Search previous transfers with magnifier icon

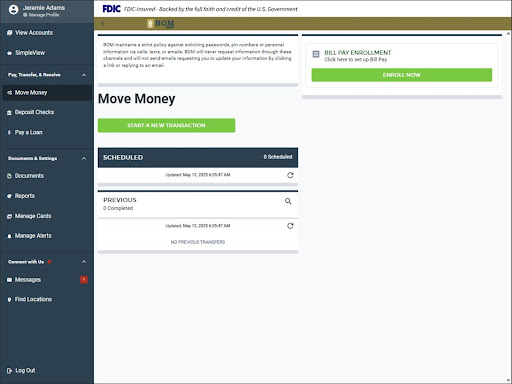(x=288, y=201)
